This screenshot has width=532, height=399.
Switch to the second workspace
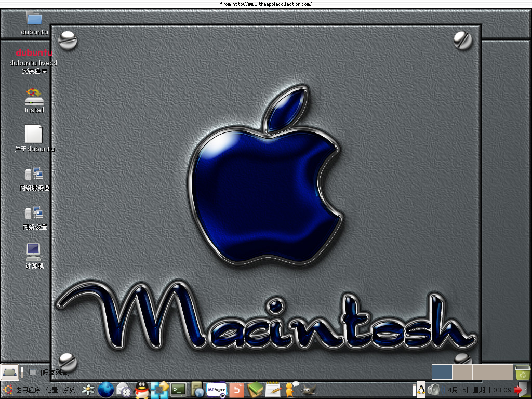(x=462, y=372)
